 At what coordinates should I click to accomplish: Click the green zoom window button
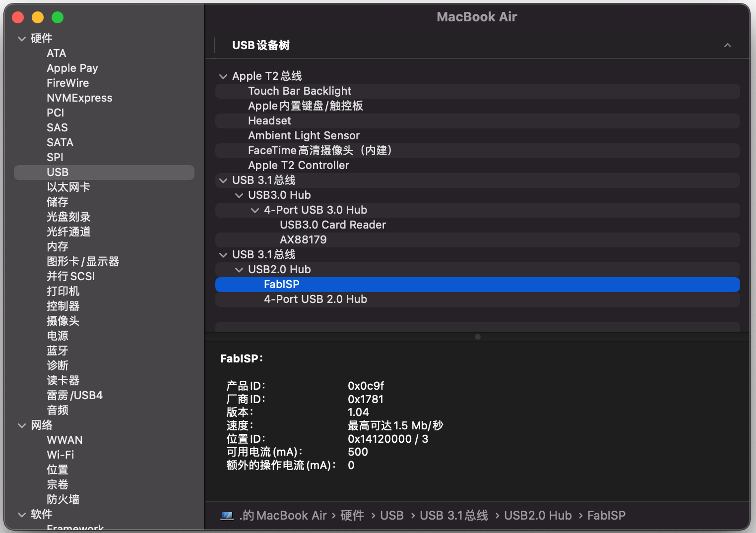58,18
